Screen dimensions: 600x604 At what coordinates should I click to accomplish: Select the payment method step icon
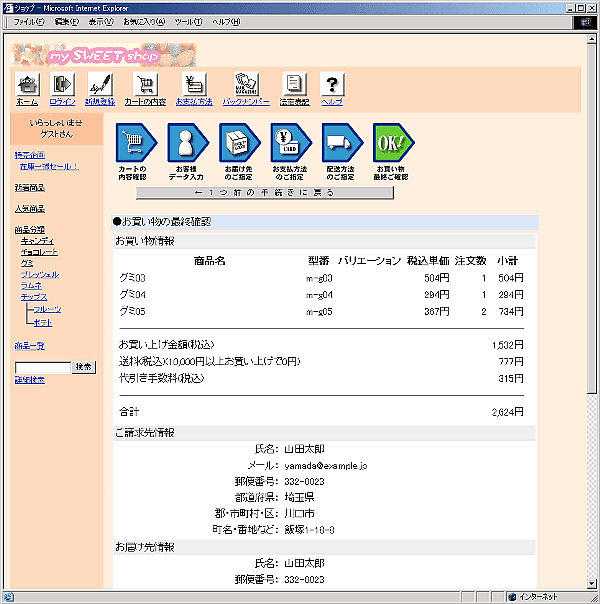click(x=291, y=143)
